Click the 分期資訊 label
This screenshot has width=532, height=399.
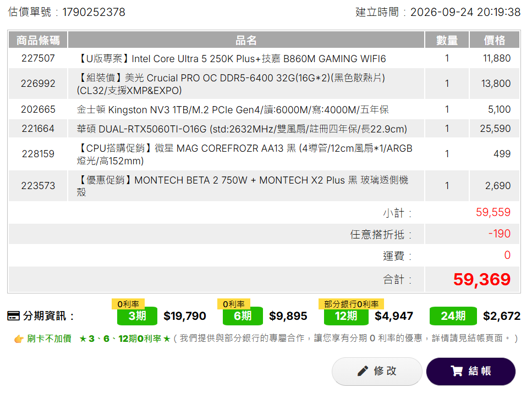point(48,316)
